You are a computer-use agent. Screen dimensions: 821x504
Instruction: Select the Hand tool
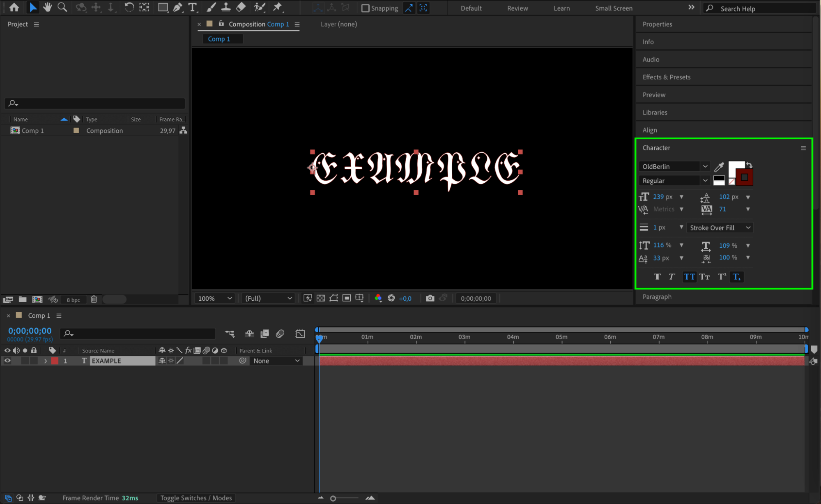(48, 7)
